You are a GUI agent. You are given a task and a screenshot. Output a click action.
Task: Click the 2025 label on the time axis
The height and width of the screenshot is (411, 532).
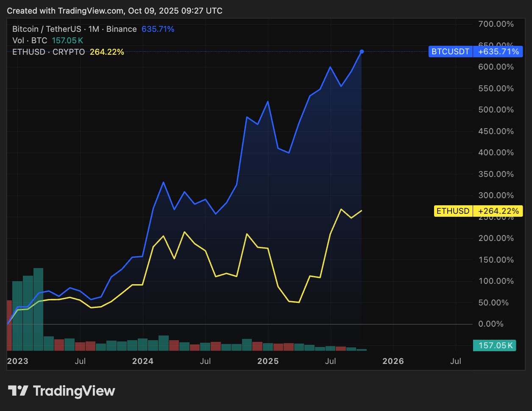[x=268, y=361]
